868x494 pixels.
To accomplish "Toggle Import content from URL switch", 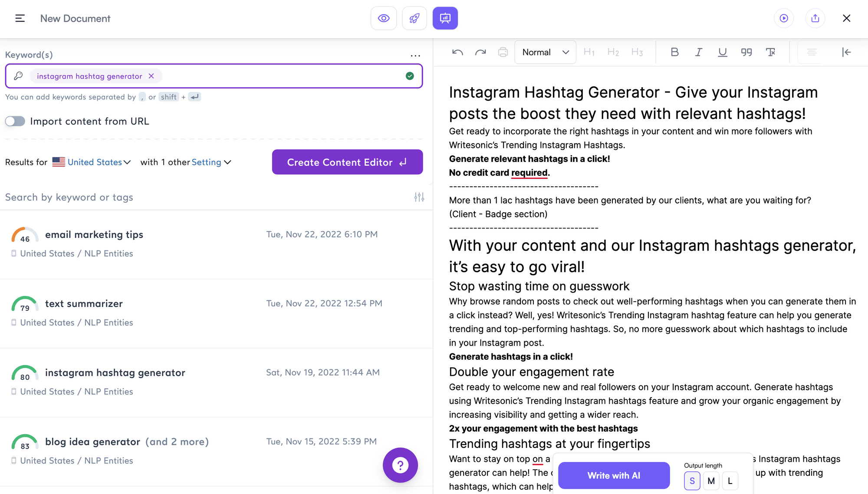I will pos(15,121).
